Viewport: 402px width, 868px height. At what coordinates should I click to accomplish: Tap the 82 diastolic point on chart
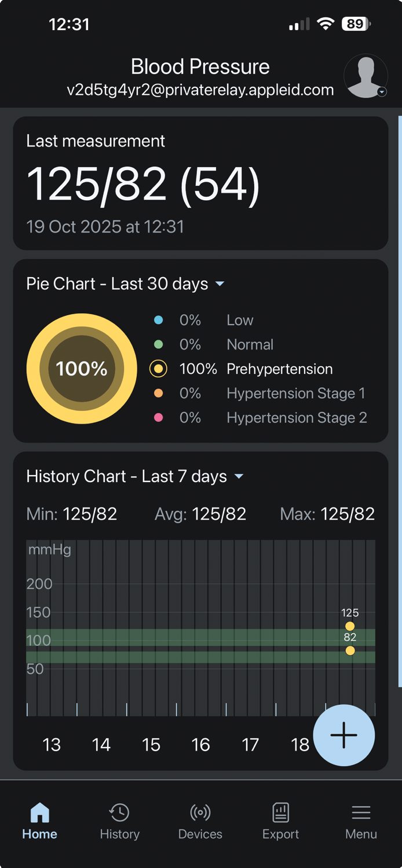pyautogui.click(x=350, y=651)
